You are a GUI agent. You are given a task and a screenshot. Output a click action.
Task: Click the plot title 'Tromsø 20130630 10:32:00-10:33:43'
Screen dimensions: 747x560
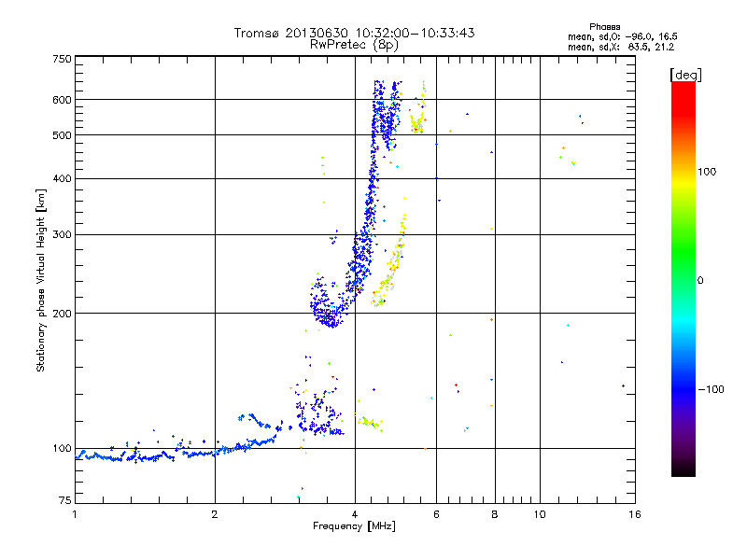coord(354,33)
